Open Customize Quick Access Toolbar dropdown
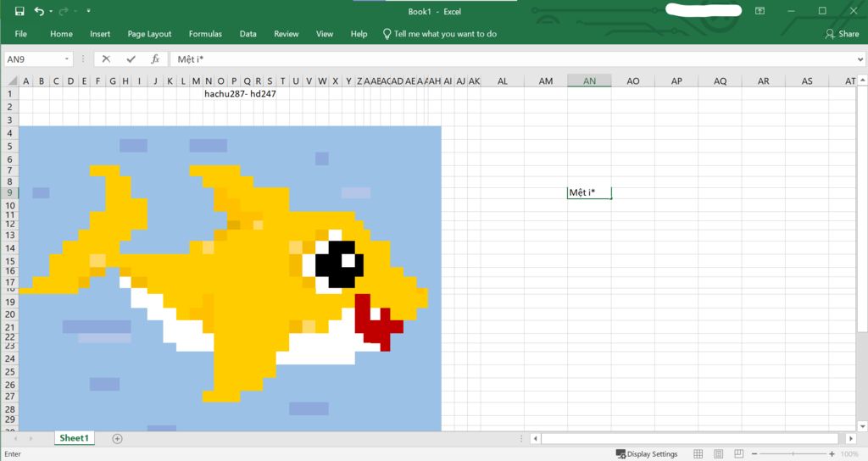This screenshot has width=868, height=461. pyautogui.click(x=88, y=11)
